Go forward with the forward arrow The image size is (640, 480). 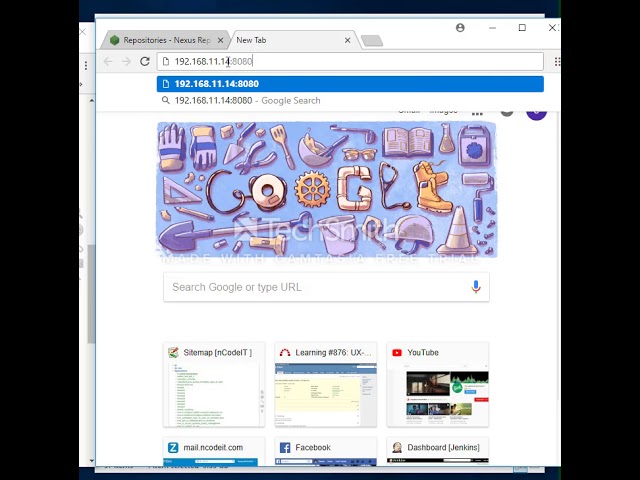[x=126, y=61]
